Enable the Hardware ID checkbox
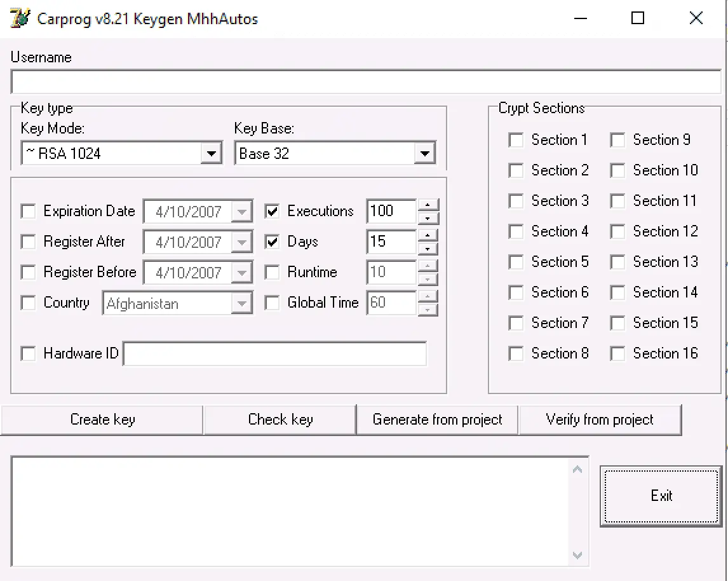Viewport: 728px width, 581px height. coord(29,353)
